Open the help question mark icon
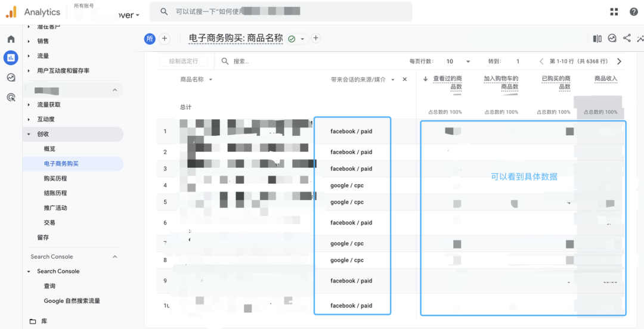This screenshot has width=644, height=329. click(634, 12)
